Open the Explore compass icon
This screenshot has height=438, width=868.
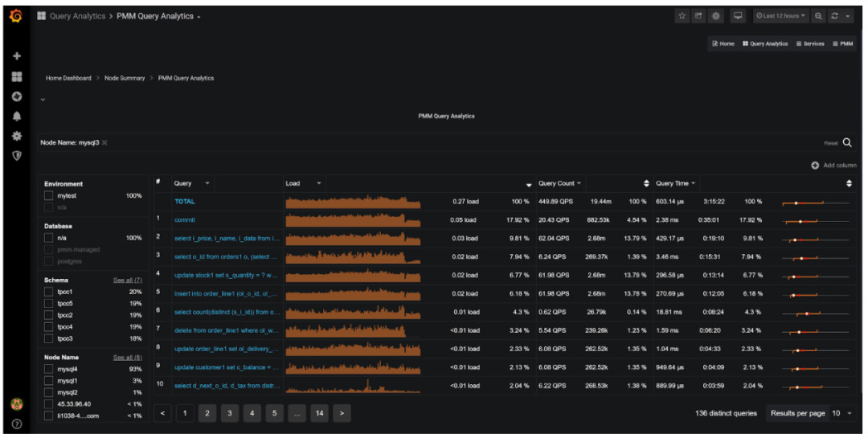point(17,96)
